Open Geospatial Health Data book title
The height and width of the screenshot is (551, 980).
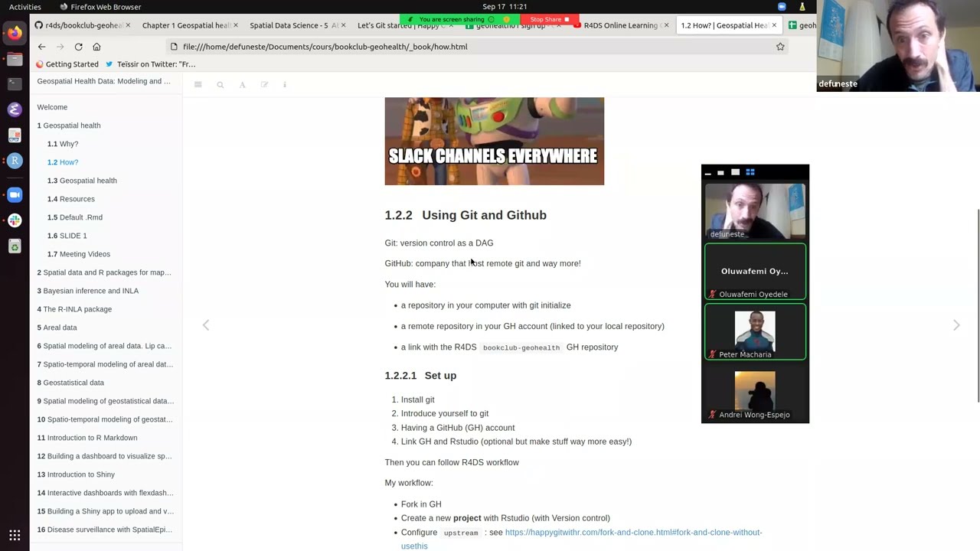[x=104, y=81]
